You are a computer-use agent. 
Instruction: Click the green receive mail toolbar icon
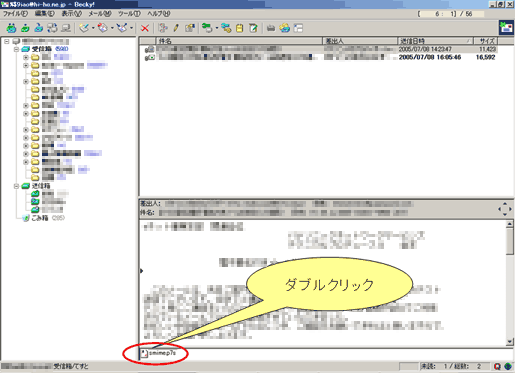(11, 28)
